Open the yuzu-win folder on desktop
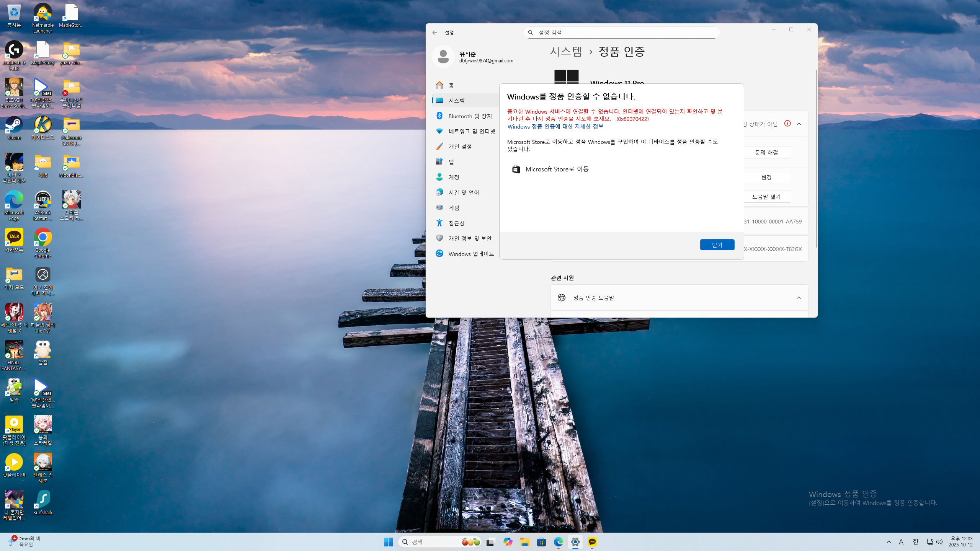Screen dimensions: 980x551 tap(71, 54)
